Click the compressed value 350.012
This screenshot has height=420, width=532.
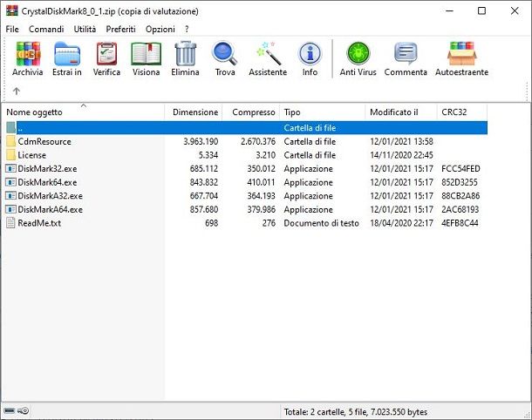[262, 168]
